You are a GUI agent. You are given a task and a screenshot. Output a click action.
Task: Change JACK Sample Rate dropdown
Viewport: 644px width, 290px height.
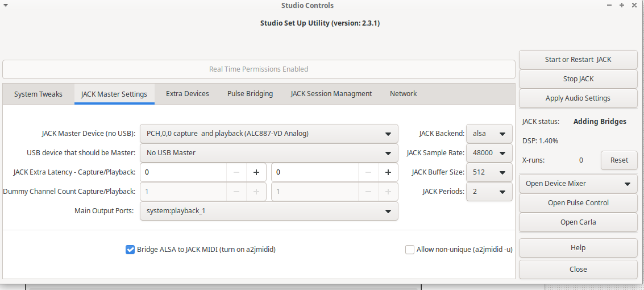[489, 153]
